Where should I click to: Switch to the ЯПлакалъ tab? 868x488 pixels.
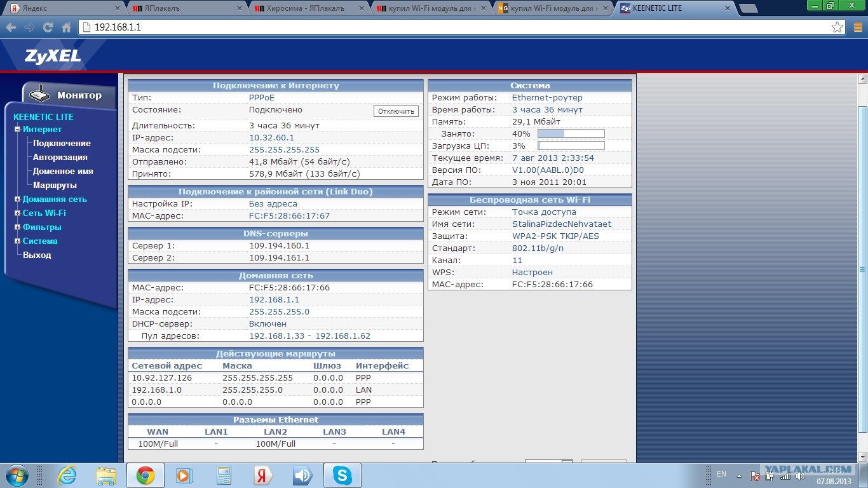click(x=186, y=8)
